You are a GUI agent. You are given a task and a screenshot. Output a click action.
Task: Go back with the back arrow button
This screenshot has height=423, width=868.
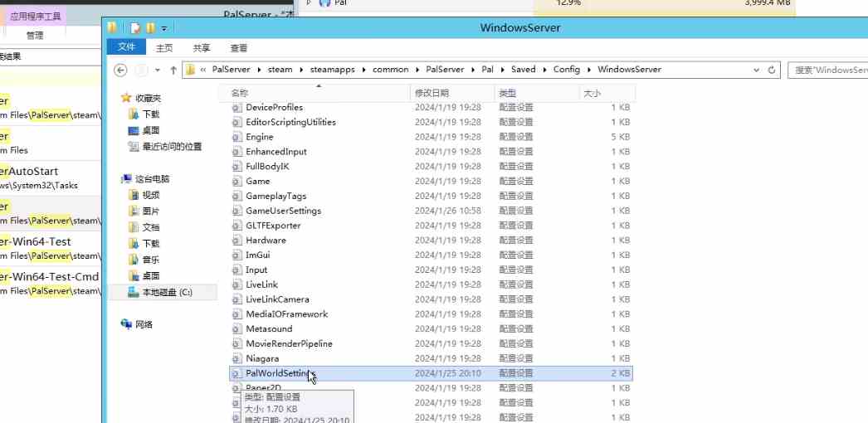(120, 70)
